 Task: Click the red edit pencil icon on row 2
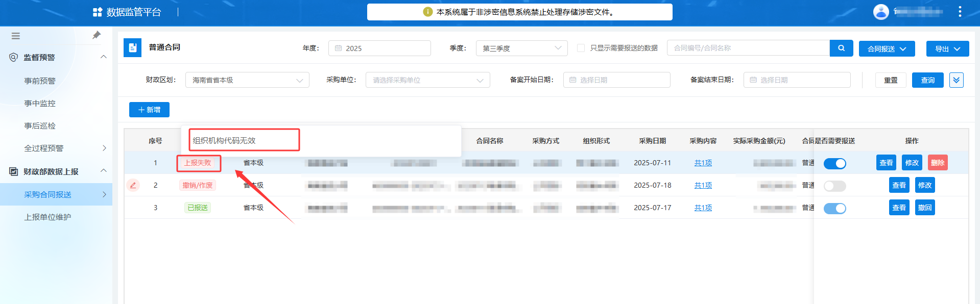tap(133, 185)
